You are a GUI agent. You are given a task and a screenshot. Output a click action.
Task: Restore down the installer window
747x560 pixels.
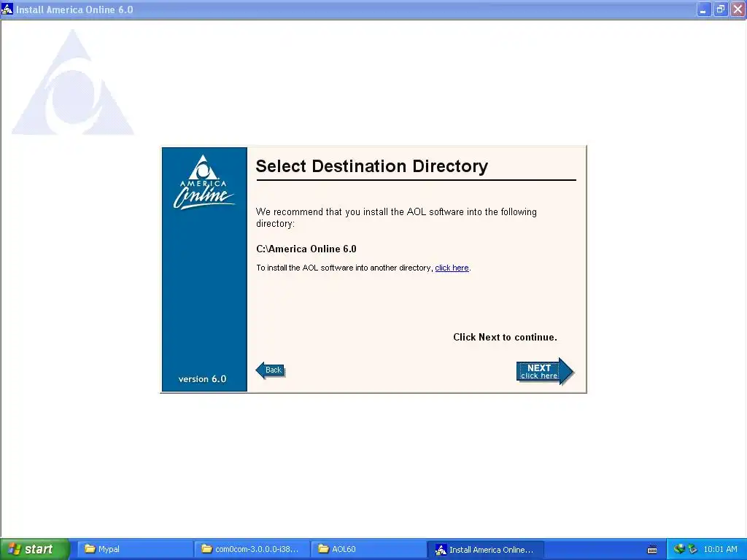[x=720, y=9]
